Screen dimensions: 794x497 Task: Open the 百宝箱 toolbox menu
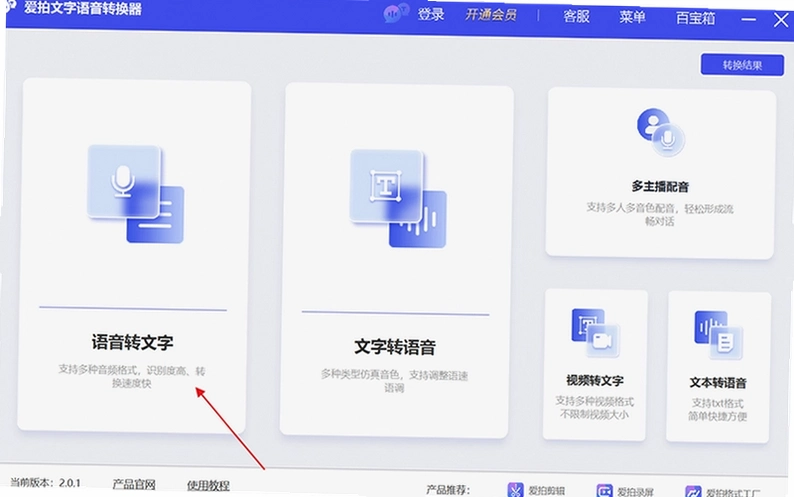click(695, 19)
